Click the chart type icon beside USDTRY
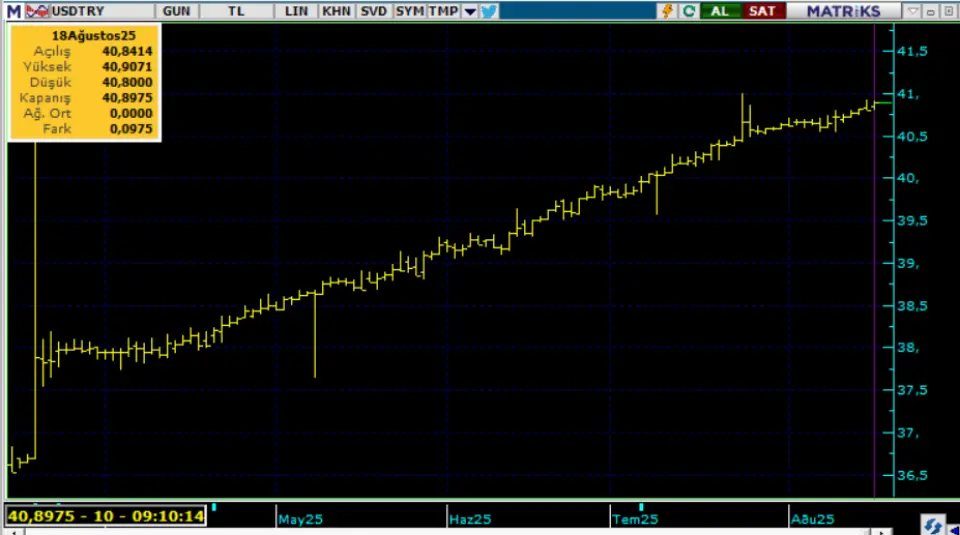This screenshot has width=960, height=535. coord(37,11)
